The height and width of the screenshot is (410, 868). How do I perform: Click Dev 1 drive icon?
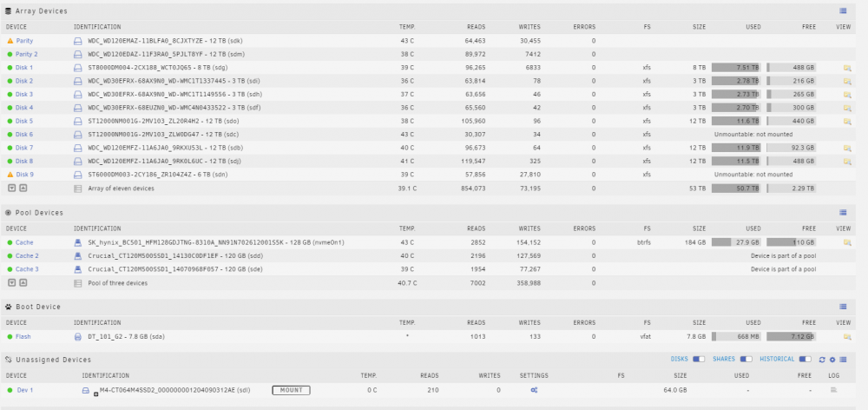tap(86, 390)
